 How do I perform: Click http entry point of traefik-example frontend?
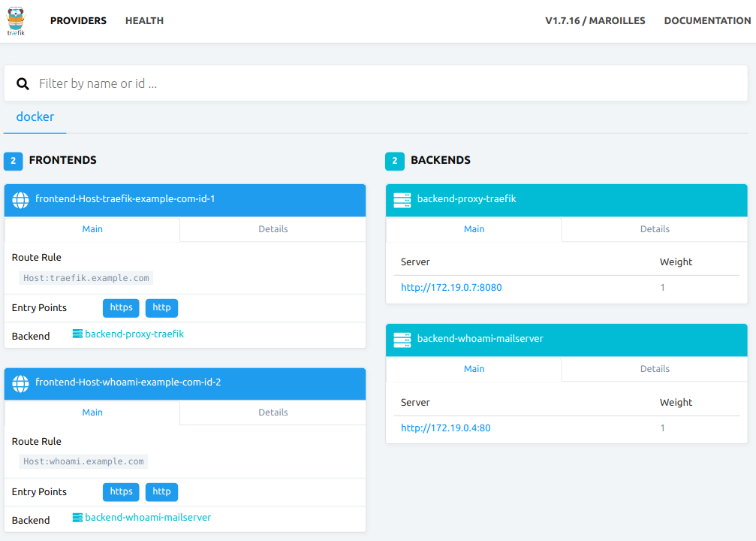(x=161, y=308)
